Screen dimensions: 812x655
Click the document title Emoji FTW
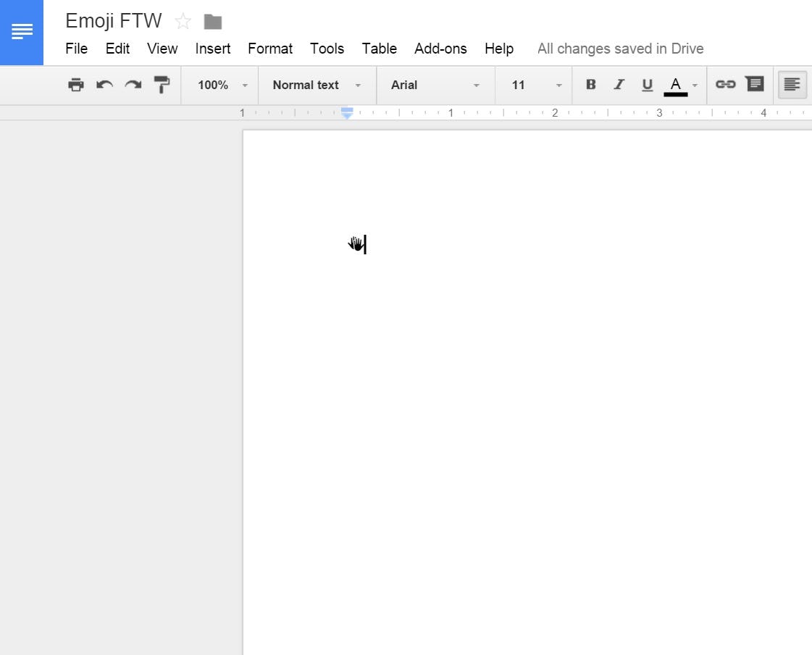[113, 21]
